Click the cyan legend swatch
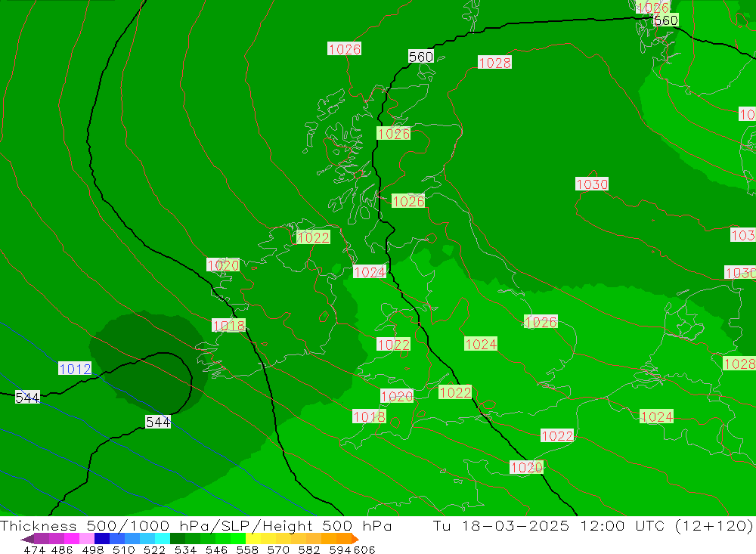 pyautogui.click(x=163, y=539)
